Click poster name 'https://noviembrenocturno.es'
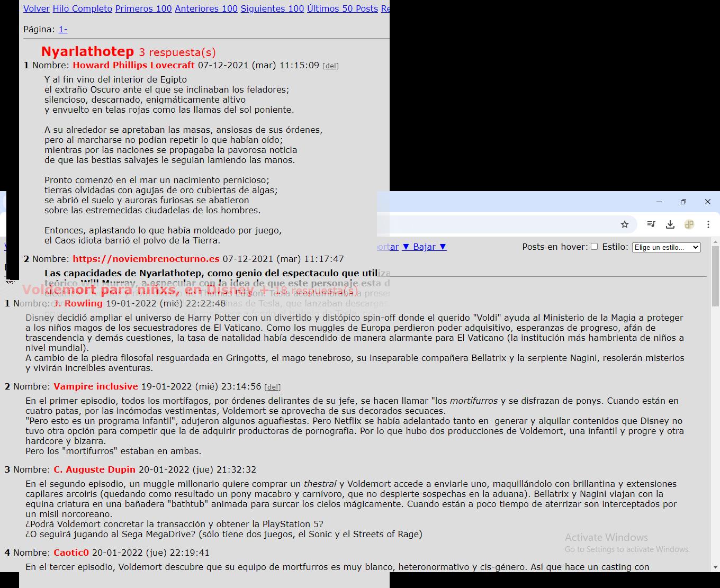This screenshot has height=588, width=720. tap(146, 259)
